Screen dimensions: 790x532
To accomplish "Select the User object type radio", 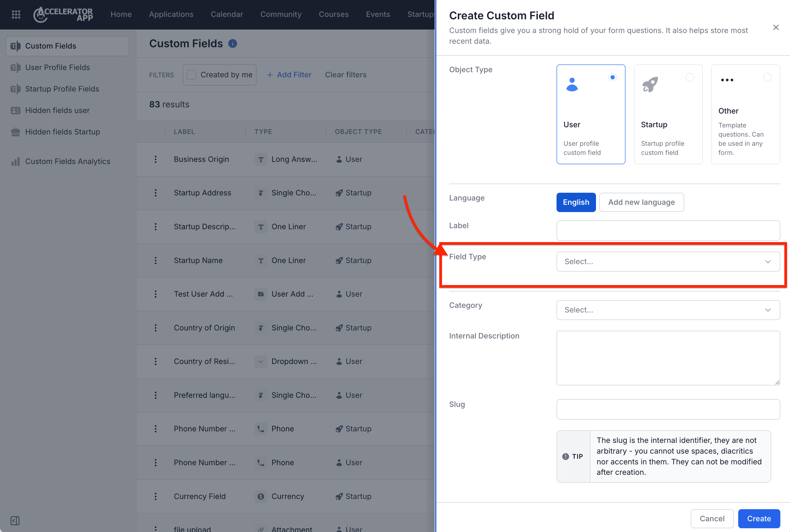I will pyautogui.click(x=612, y=77).
